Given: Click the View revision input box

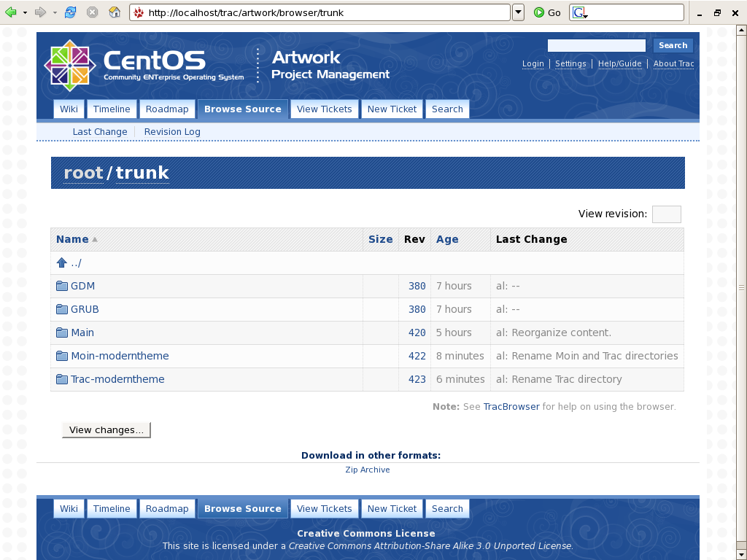Looking at the screenshot, I should tap(666, 214).
